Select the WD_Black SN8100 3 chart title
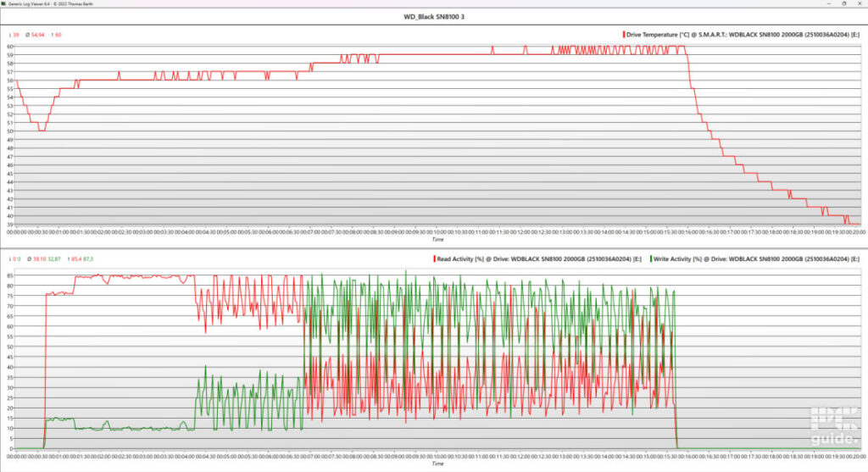This screenshot has width=868, height=472. pos(433,17)
